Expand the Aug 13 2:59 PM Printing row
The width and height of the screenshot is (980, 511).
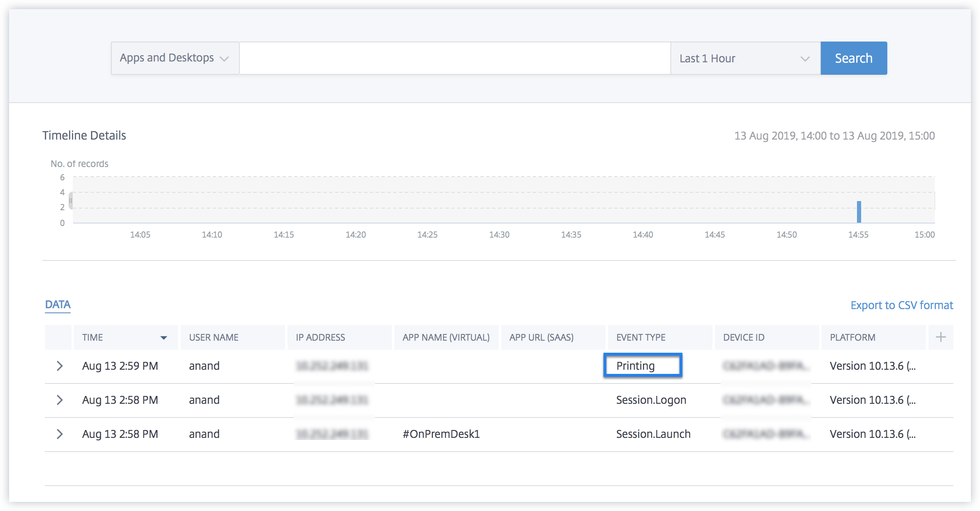59,366
